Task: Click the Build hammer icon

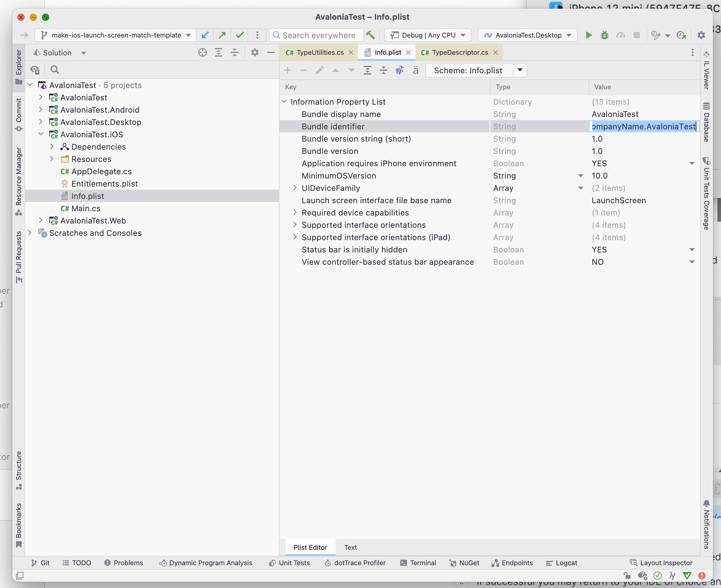Action: 370,35
